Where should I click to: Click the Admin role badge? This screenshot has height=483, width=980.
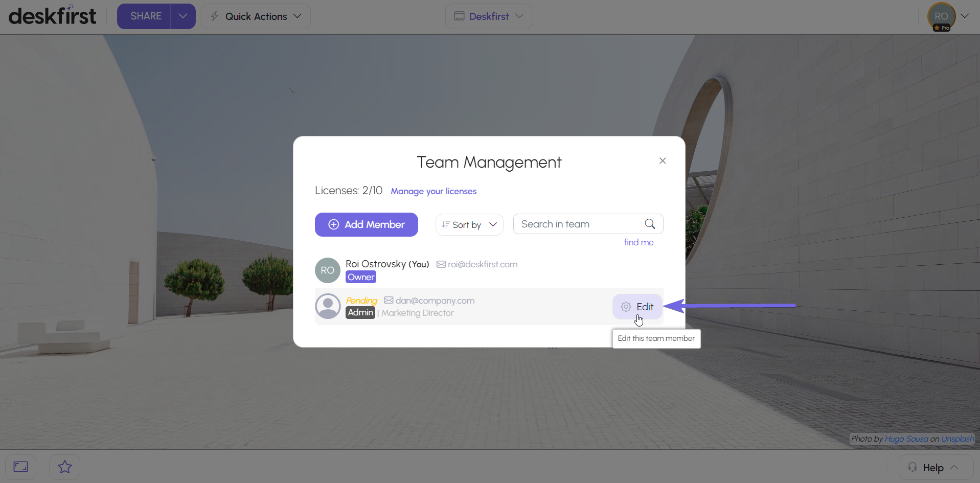[360, 312]
